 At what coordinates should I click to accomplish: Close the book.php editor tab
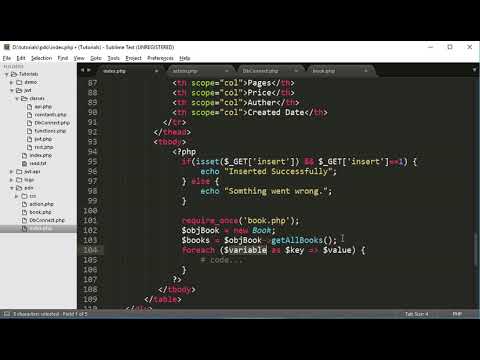coord(366,71)
